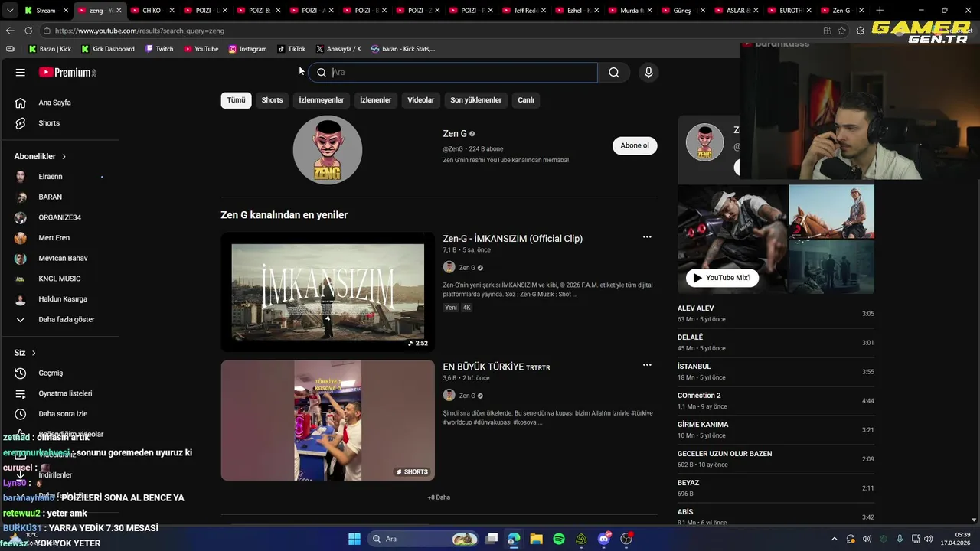Screen dimensions: 980x551
Task: Play COnnection 2 from the mix list
Action: coord(776,401)
